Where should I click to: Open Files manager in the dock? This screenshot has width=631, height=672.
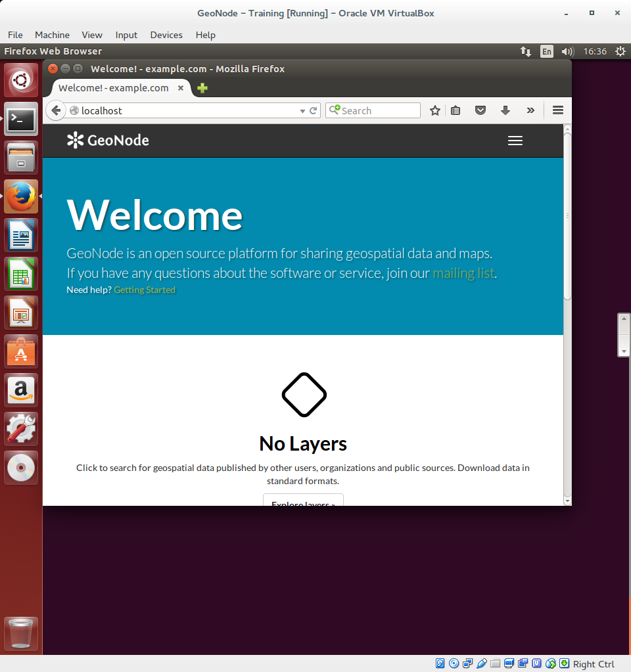click(21, 158)
